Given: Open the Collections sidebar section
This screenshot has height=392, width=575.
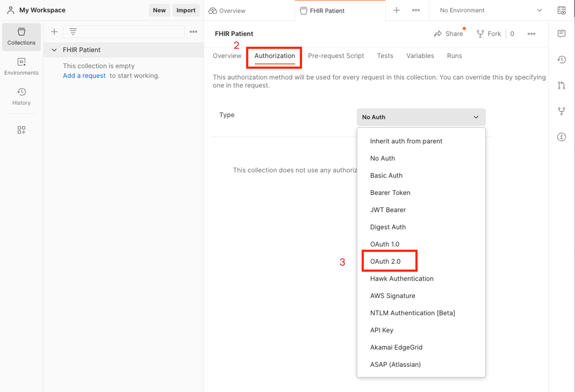Looking at the screenshot, I should tap(22, 37).
